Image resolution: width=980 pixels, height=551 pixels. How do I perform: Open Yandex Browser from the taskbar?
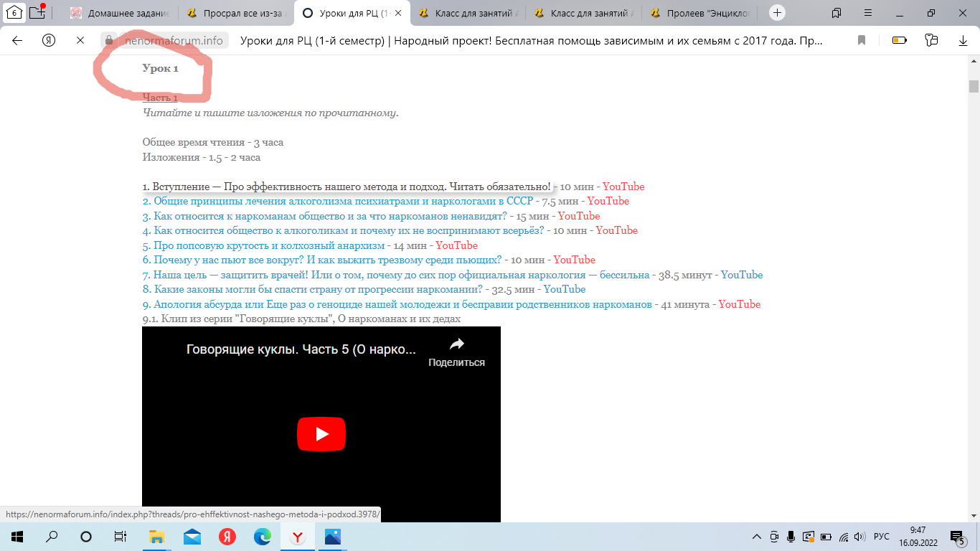pyautogui.click(x=297, y=536)
